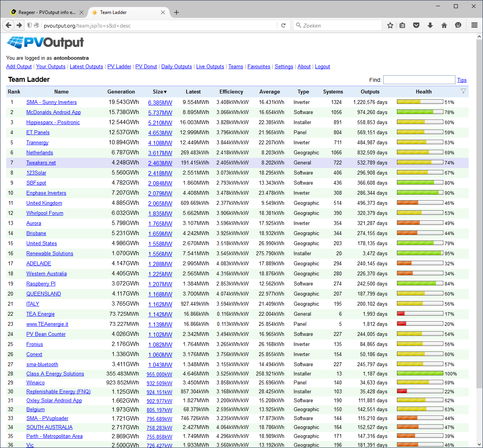The image size is (483, 448).
Task: Open the Netherlands team link
Action: coord(40,152)
